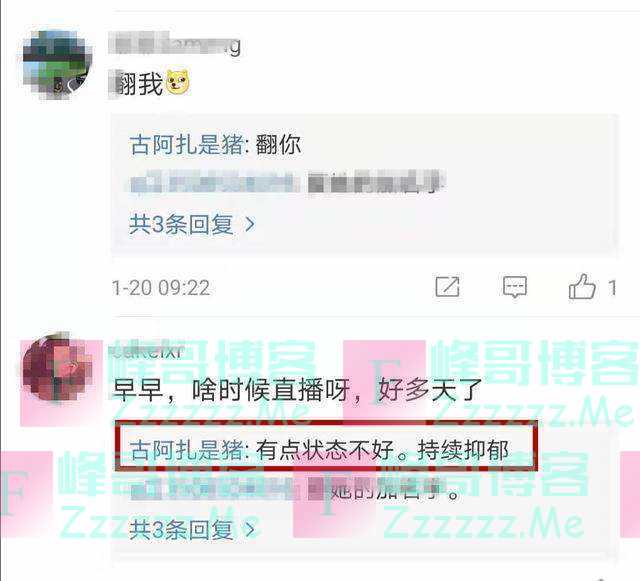Click the second commenter's username above 早早
The width and height of the screenshot is (640, 581).
coord(148,352)
